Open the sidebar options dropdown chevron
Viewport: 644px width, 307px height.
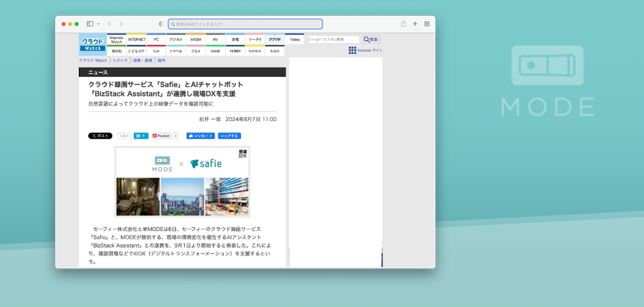click(98, 24)
